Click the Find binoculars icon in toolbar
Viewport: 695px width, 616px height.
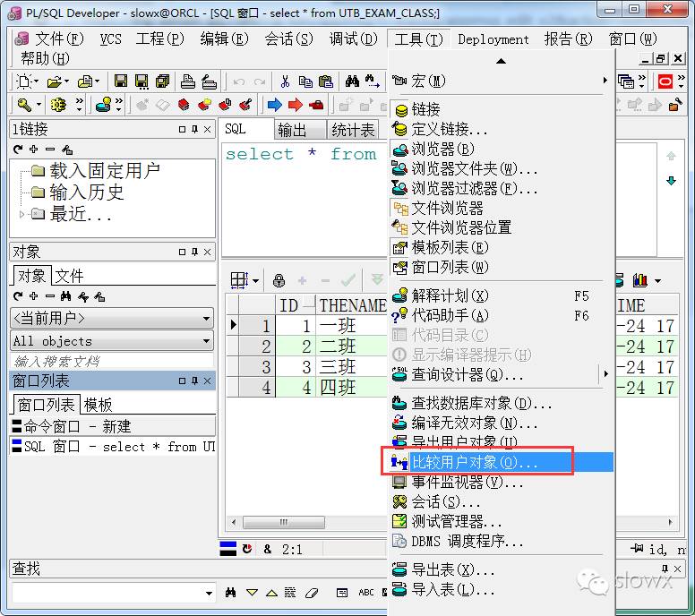(352, 81)
